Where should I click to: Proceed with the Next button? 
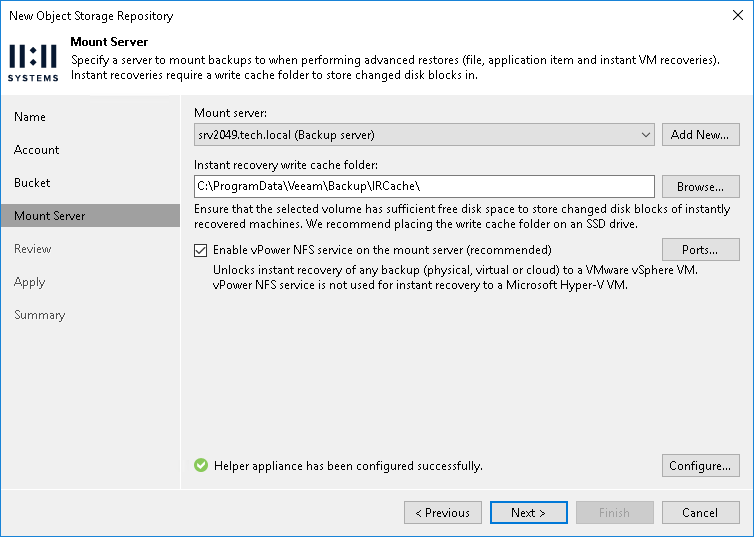click(528, 512)
